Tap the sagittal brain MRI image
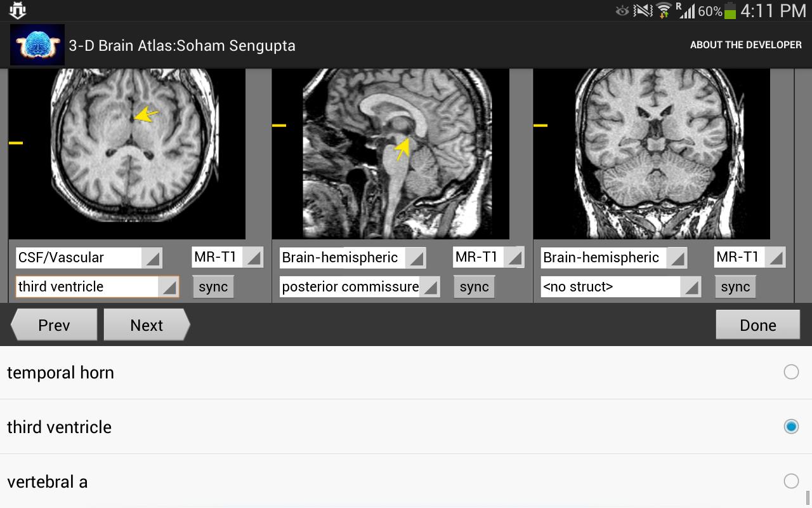Image resolution: width=812 pixels, height=508 pixels. coord(391,154)
